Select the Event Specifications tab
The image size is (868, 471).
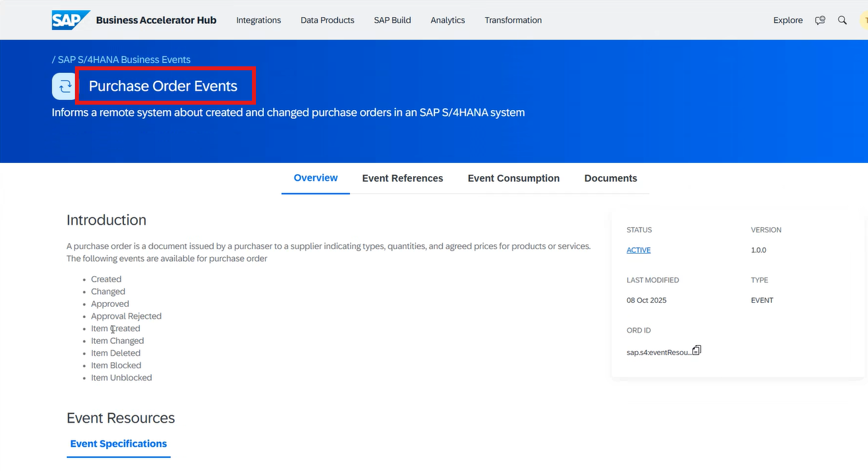tap(119, 444)
